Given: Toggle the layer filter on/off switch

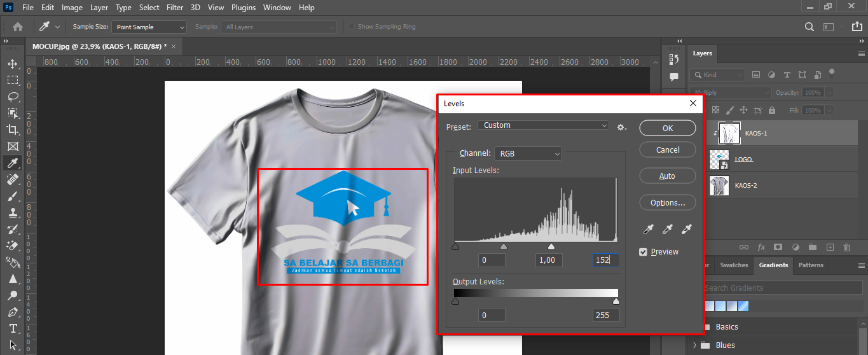Looking at the screenshot, I should tap(832, 73).
